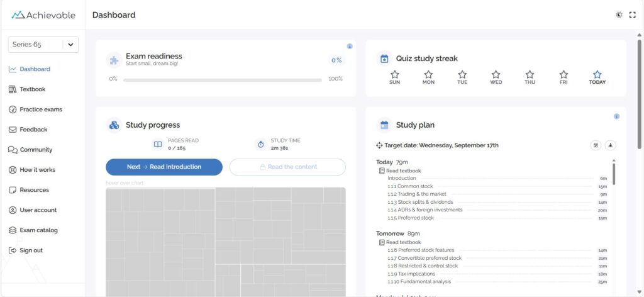Toggle the TODAY star in Quiz streak
This screenshot has height=297, width=644.
[x=597, y=75]
